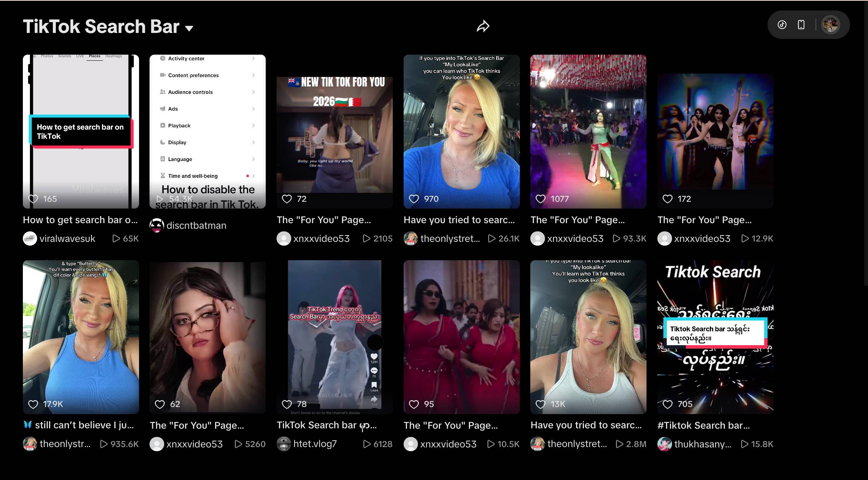The width and height of the screenshot is (868, 480).
Task: Open the '#Tiktok Search bar...' video title
Action: [x=703, y=425]
